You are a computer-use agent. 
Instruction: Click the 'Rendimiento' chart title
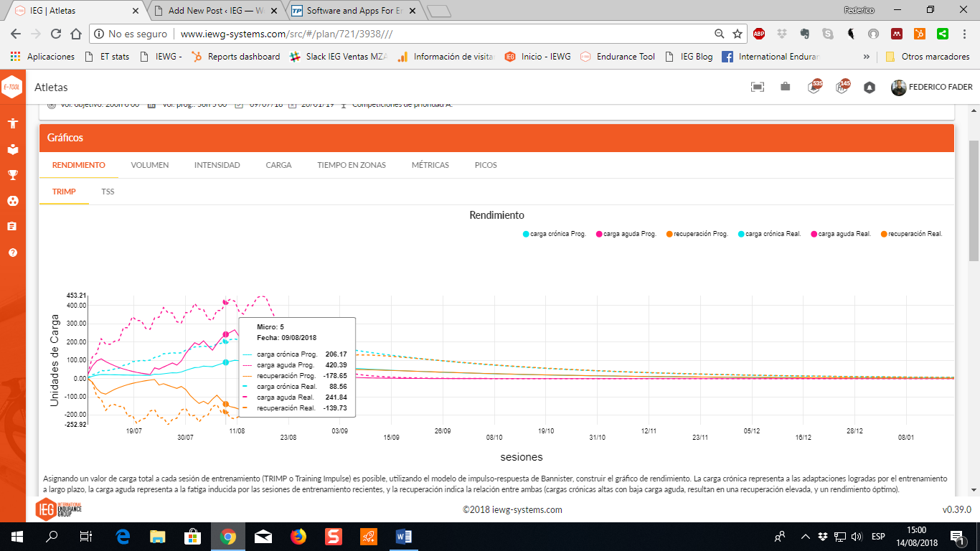pos(496,215)
